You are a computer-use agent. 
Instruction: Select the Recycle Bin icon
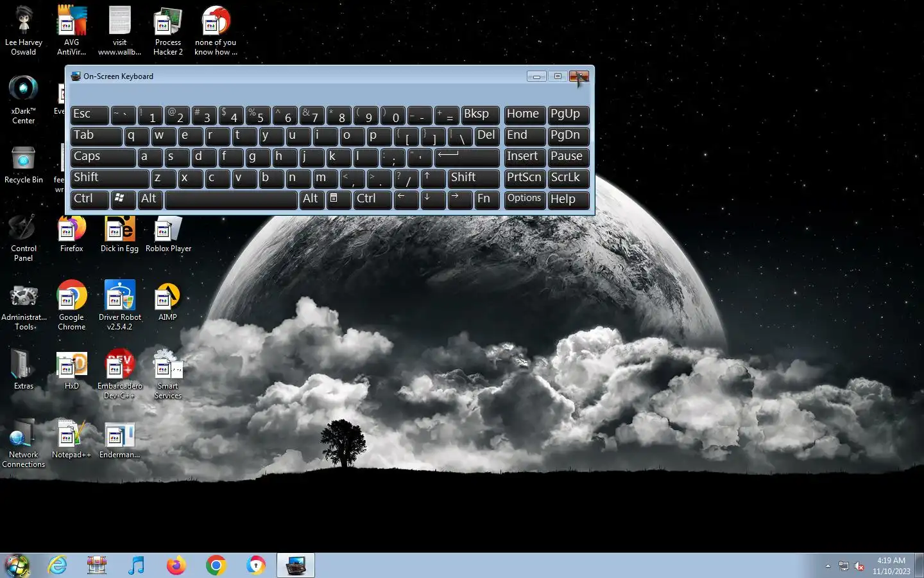[24, 164]
